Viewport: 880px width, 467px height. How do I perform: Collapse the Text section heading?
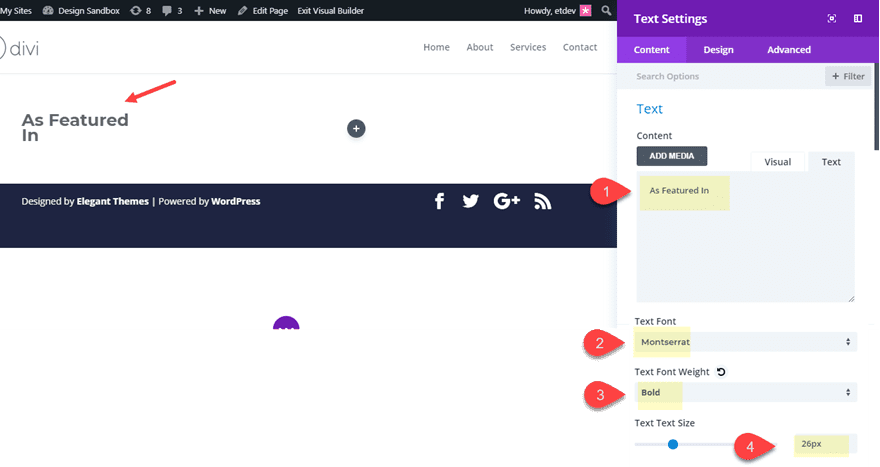coord(649,109)
